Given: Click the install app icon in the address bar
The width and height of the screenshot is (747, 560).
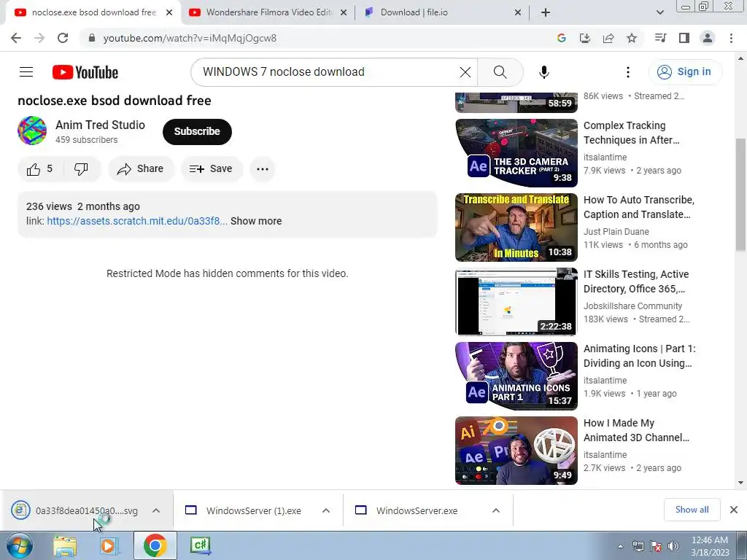Looking at the screenshot, I should [x=585, y=38].
